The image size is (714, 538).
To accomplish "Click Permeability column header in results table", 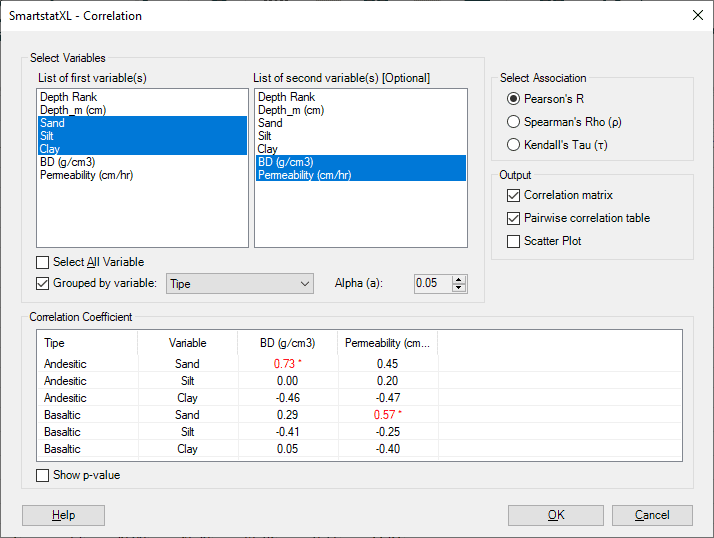I will (x=387, y=343).
